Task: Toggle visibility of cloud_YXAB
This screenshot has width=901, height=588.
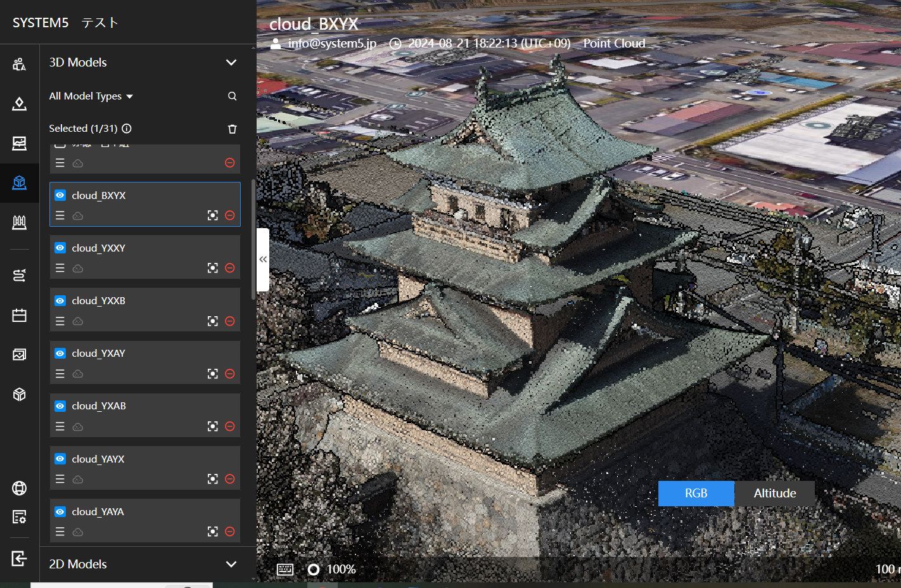Action: (60, 406)
